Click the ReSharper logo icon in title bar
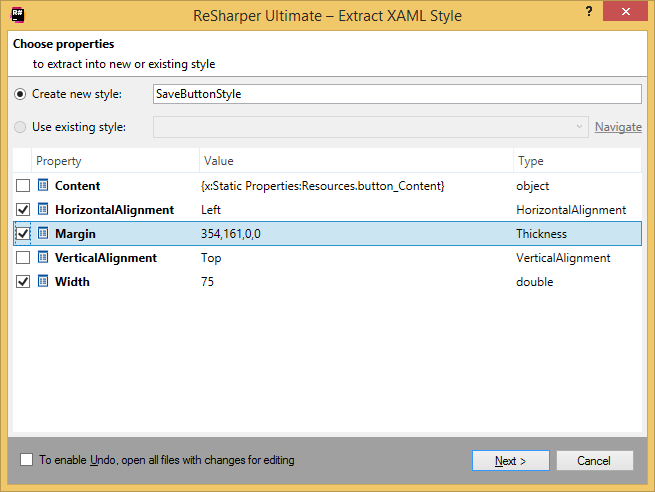This screenshot has width=655, height=492. pyautogui.click(x=18, y=15)
